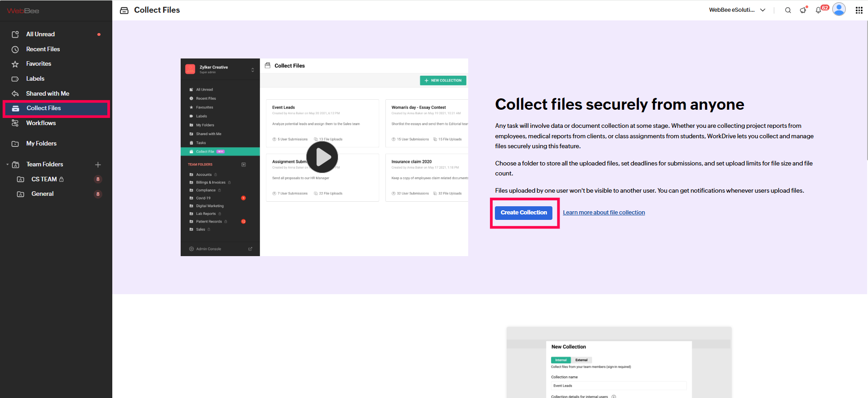This screenshot has height=398, width=868.
Task: Click the Create Collection button
Action: click(x=523, y=213)
